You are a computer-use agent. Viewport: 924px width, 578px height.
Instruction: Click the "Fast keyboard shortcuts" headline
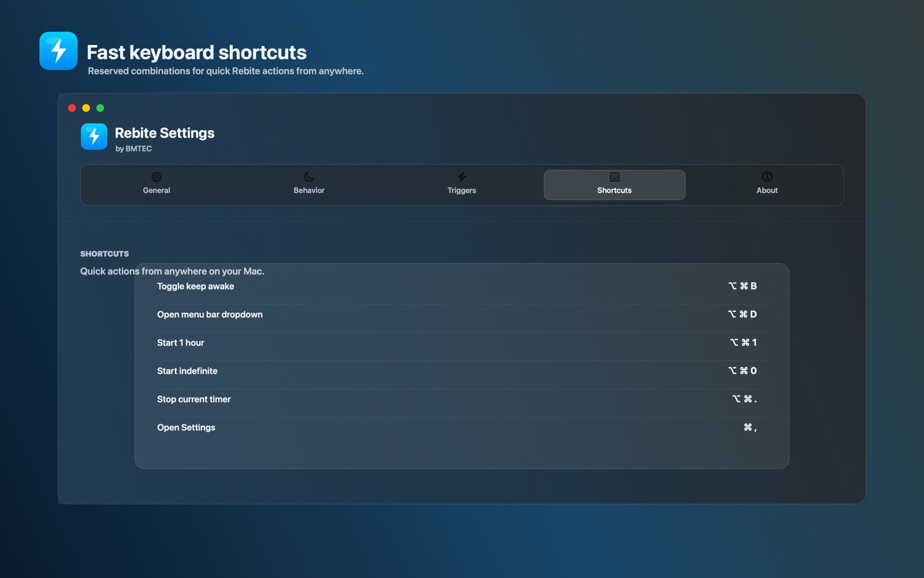click(x=196, y=53)
